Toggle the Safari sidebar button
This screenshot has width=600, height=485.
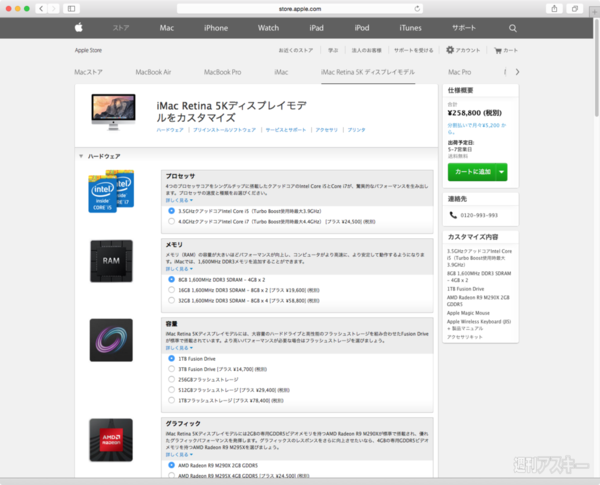71,8
